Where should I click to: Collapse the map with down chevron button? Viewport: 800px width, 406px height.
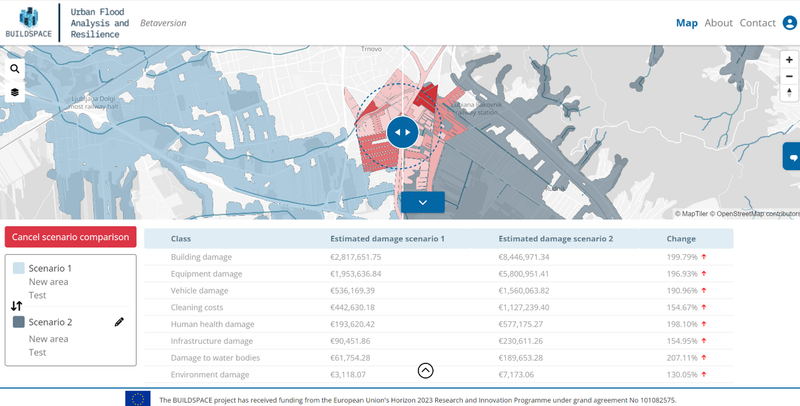[422, 202]
